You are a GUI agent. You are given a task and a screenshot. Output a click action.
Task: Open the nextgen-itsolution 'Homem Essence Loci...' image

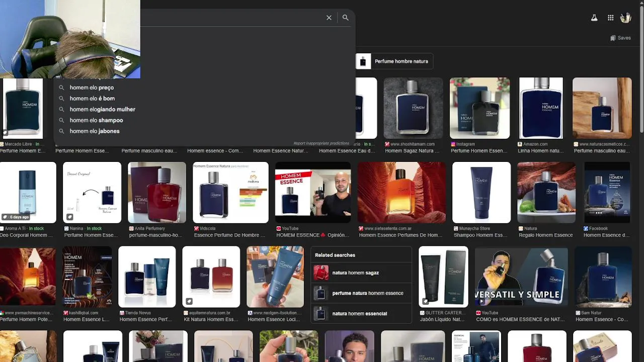(275, 277)
